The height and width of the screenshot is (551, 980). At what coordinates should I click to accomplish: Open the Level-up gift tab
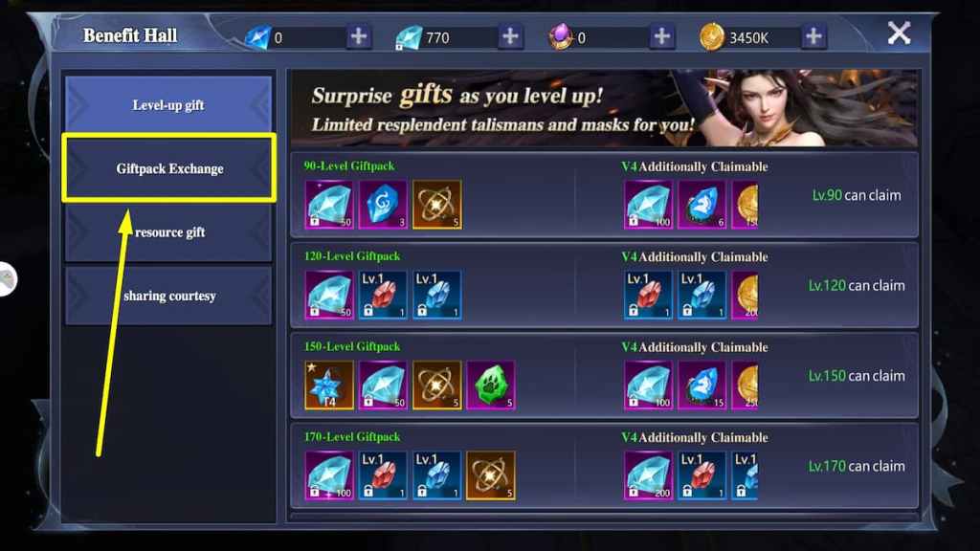pyautogui.click(x=168, y=104)
